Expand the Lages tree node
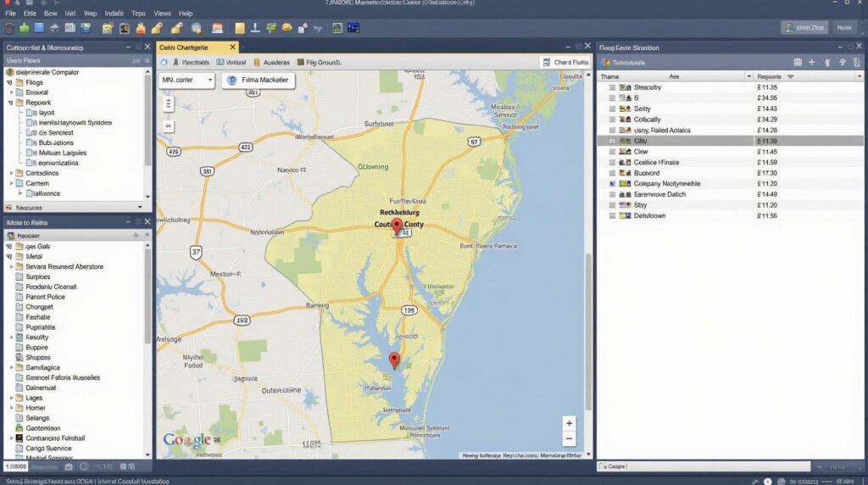This screenshot has height=485, width=868. pyautogui.click(x=11, y=398)
